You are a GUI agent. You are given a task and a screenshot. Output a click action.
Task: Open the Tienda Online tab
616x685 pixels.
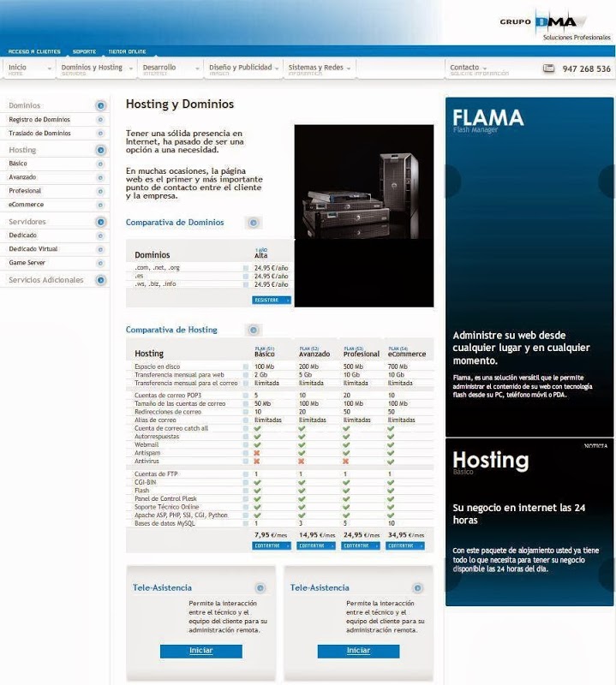pyautogui.click(x=127, y=51)
